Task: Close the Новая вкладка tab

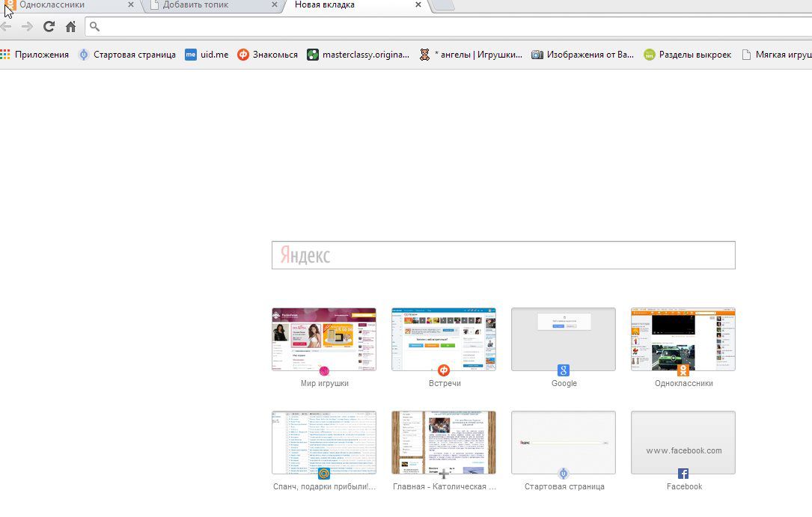Action: [x=418, y=4]
